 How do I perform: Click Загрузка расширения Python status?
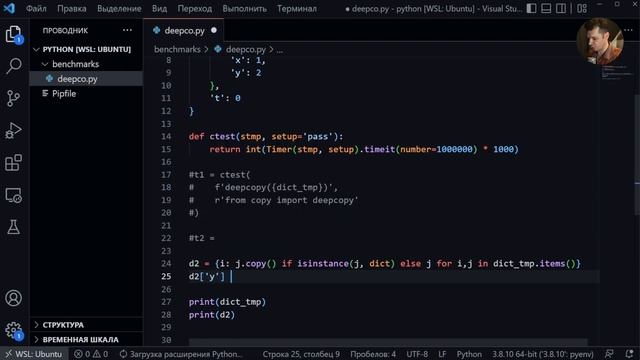click(181, 354)
